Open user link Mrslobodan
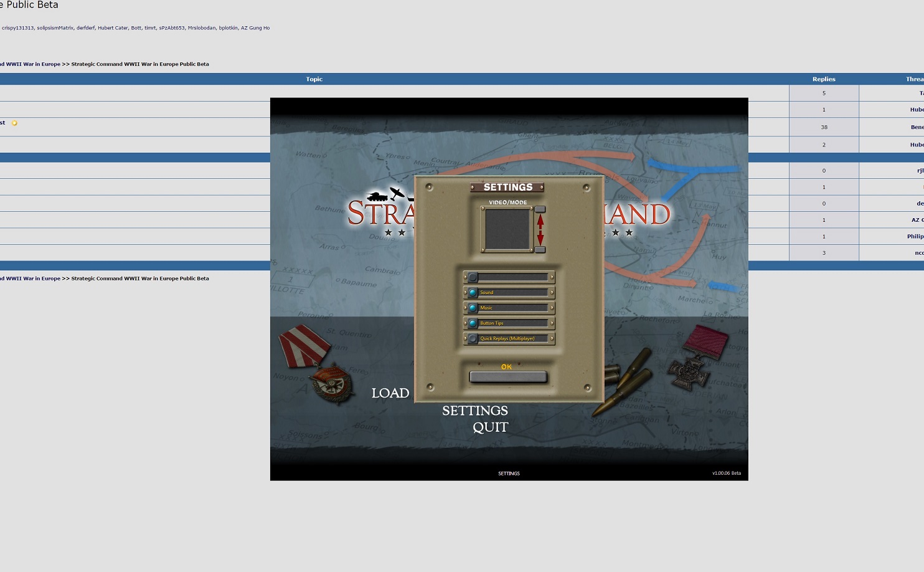 pyautogui.click(x=202, y=28)
